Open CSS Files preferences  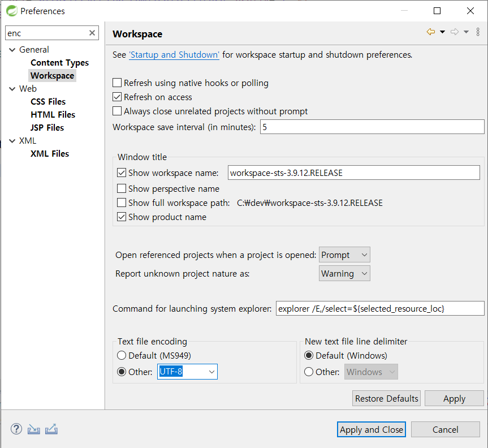click(x=48, y=102)
